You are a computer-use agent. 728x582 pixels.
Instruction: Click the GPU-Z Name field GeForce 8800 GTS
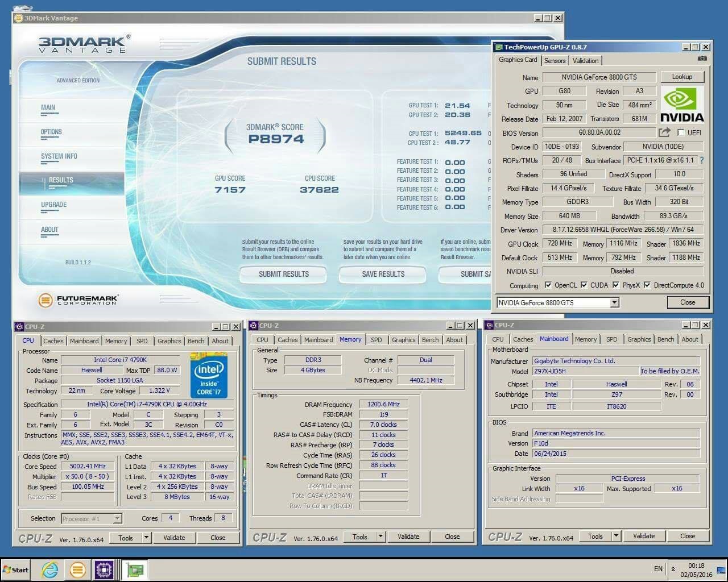point(599,77)
